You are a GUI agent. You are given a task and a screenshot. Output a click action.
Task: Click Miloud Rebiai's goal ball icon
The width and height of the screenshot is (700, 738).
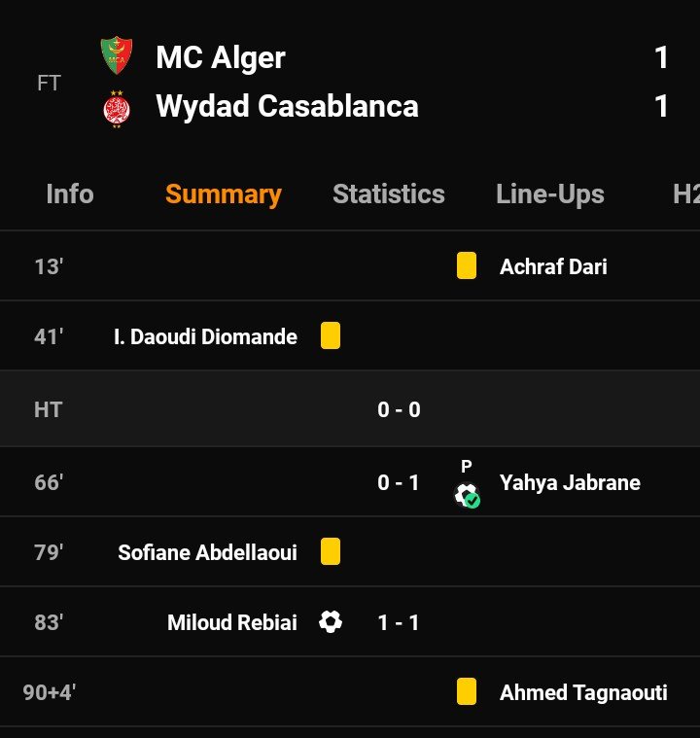click(x=331, y=622)
